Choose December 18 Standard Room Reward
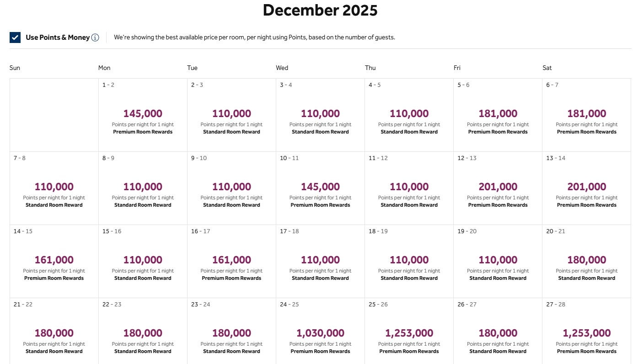The image size is (638, 364). [x=409, y=261]
